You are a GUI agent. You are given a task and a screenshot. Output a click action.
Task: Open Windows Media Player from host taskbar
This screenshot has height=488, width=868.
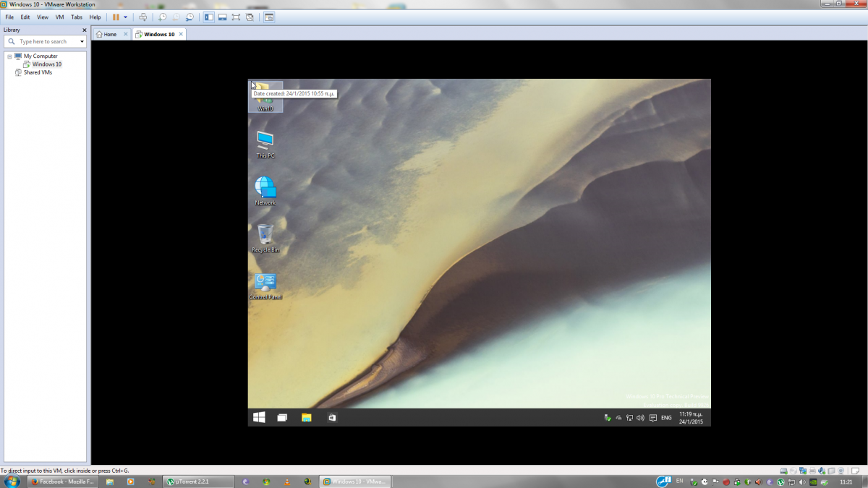[x=131, y=481]
